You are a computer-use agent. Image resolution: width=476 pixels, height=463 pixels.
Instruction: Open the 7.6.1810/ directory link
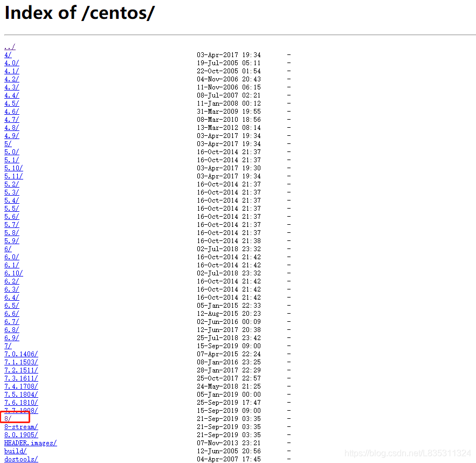[x=21, y=403]
